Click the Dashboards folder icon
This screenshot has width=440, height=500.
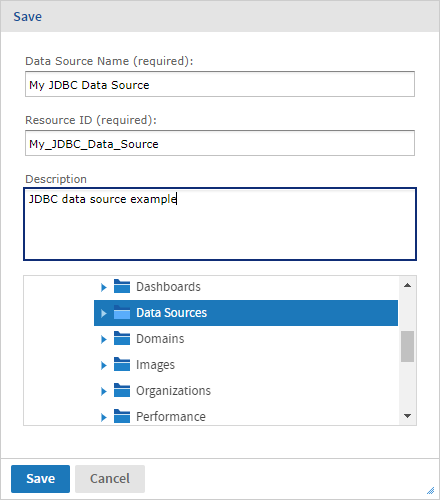pos(122,286)
